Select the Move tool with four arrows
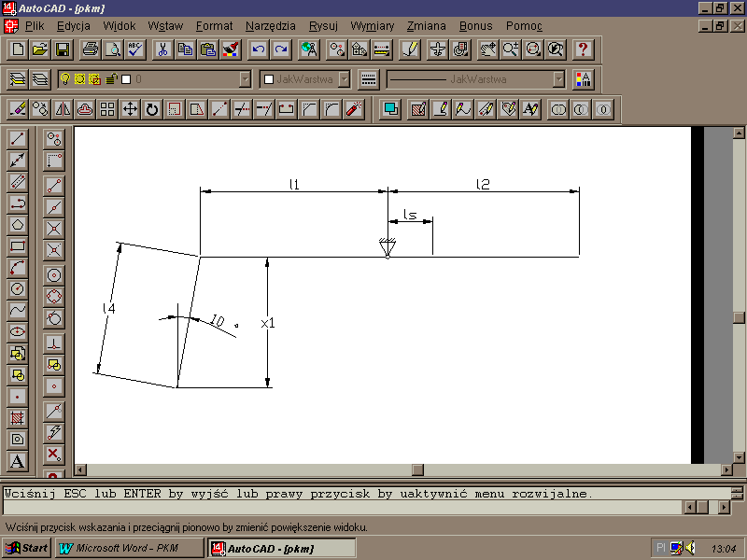747x560 pixels. (130, 109)
